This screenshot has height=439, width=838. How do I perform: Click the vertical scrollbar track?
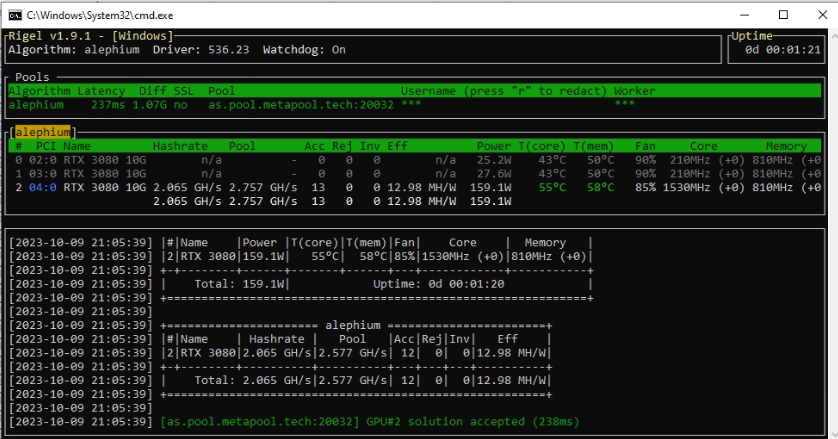click(833, 235)
